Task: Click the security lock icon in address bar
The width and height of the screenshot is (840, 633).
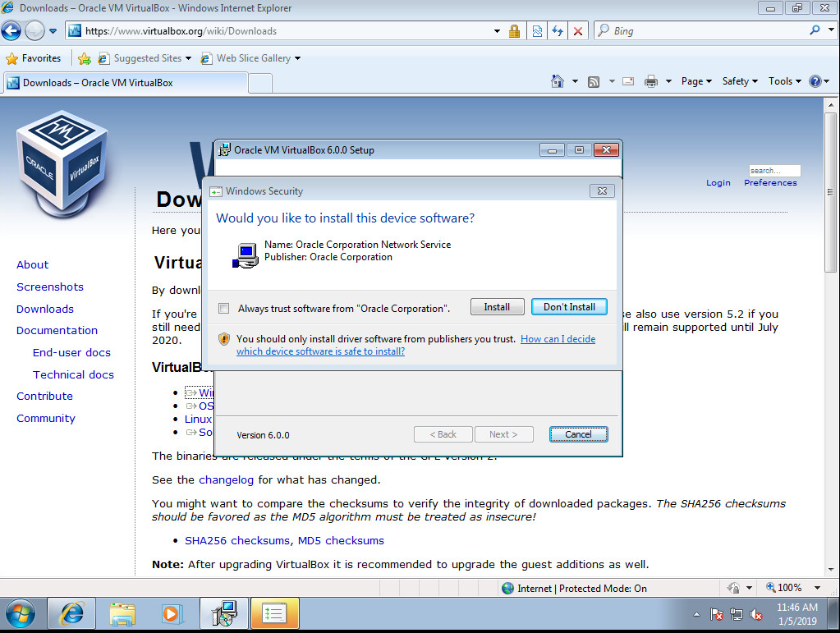Action: (514, 31)
